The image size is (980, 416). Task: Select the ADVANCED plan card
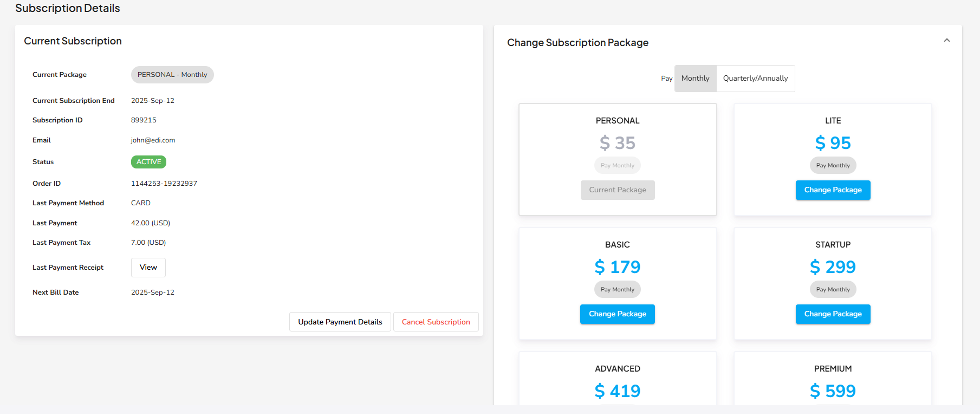[x=617, y=379]
